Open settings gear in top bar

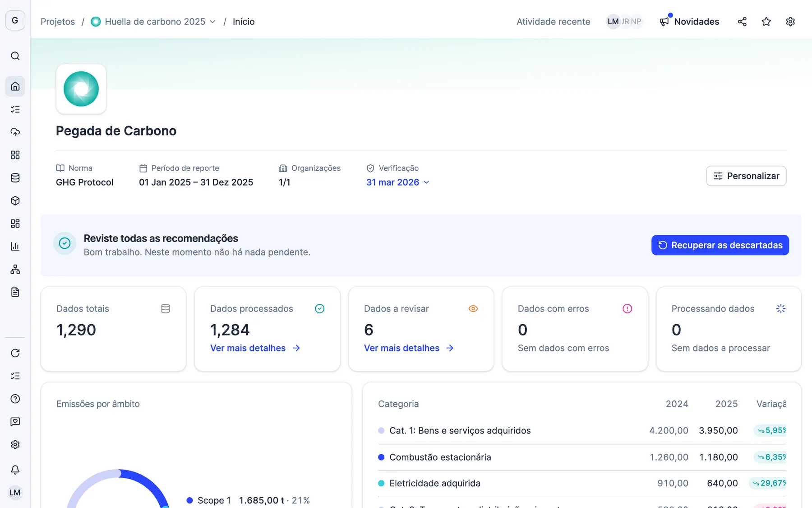[x=790, y=22]
